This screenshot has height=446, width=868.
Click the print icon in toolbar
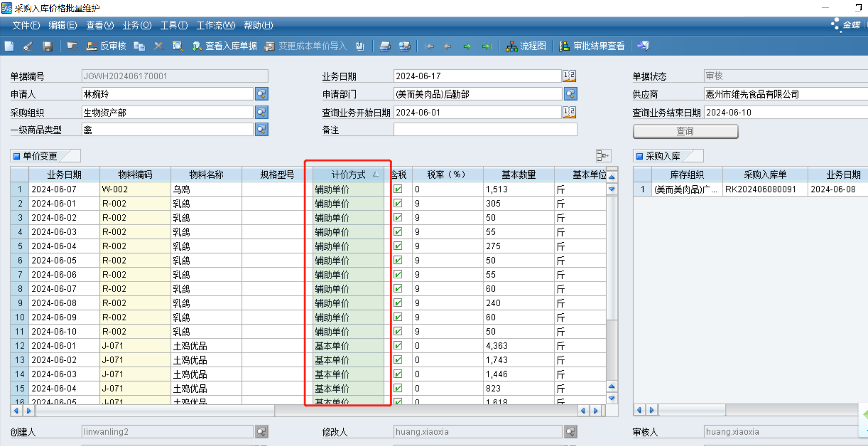coord(385,46)
